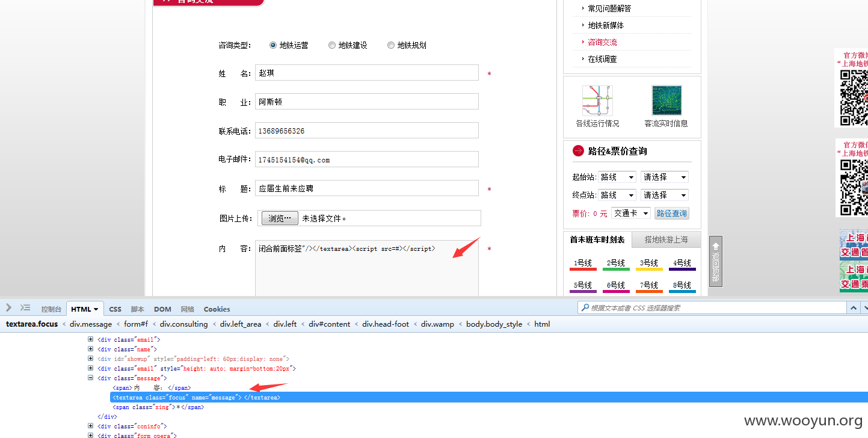Select the yellow 3号线 line
868x438 pixels.
[649, 264]
